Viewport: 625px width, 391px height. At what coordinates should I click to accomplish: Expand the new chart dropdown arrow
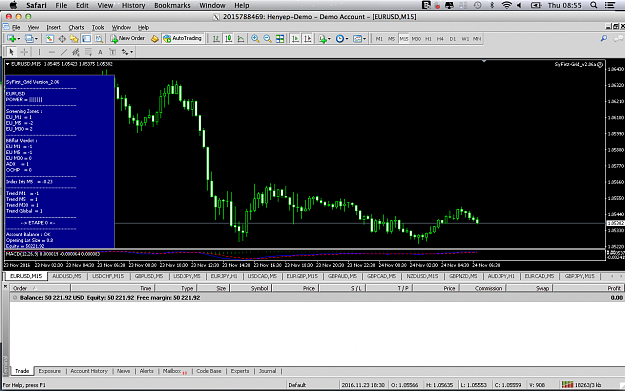[x=19, y=39]
